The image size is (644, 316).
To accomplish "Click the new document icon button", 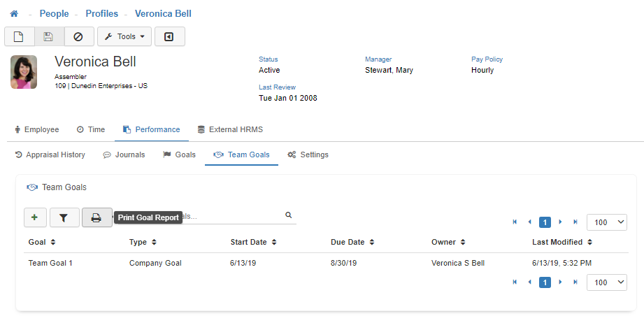I will [19, 36].
